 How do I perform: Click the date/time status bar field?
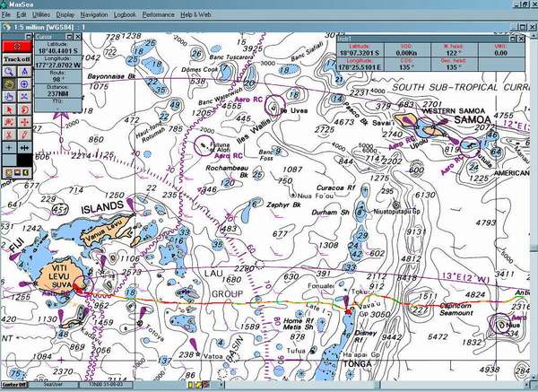pos(106,385)
